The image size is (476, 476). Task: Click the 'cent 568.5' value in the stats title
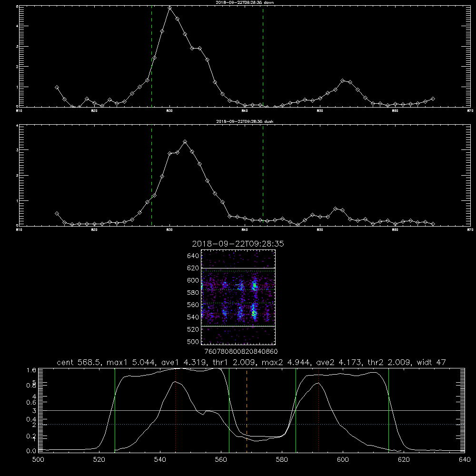pos(80,362)
